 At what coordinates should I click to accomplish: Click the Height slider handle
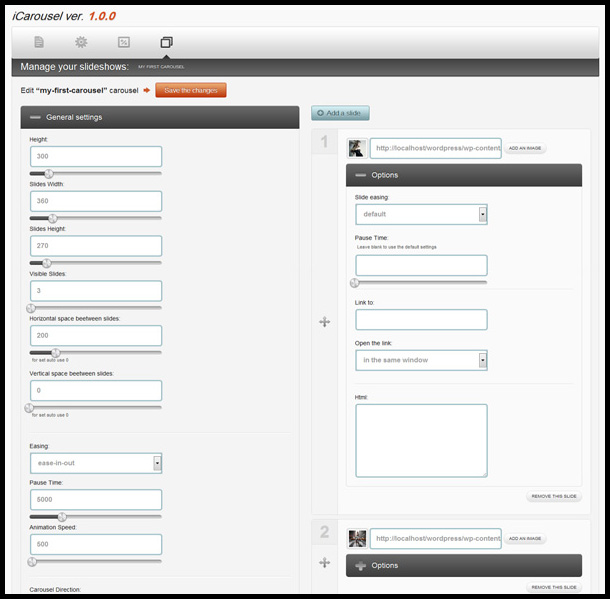[x=49, y=173]
